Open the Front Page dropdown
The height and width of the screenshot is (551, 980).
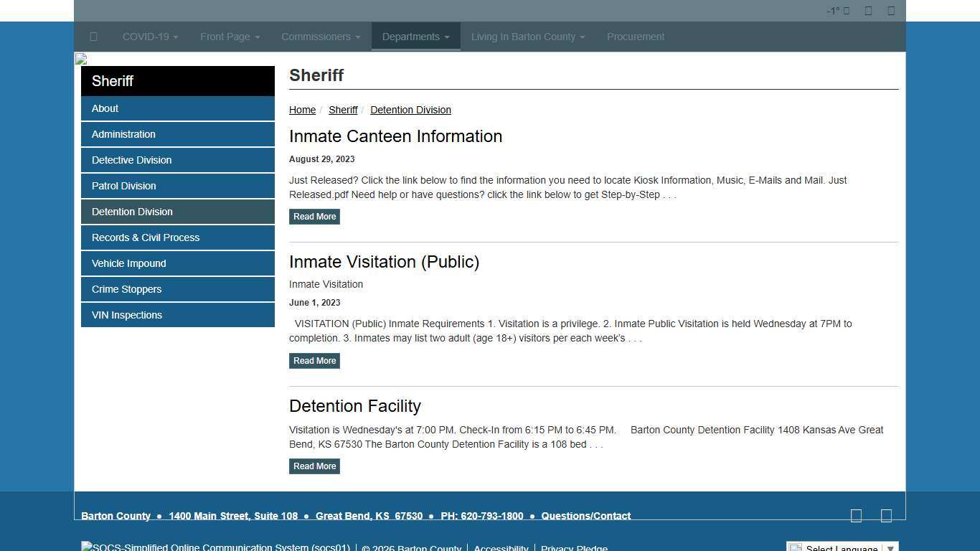(230, 37)
